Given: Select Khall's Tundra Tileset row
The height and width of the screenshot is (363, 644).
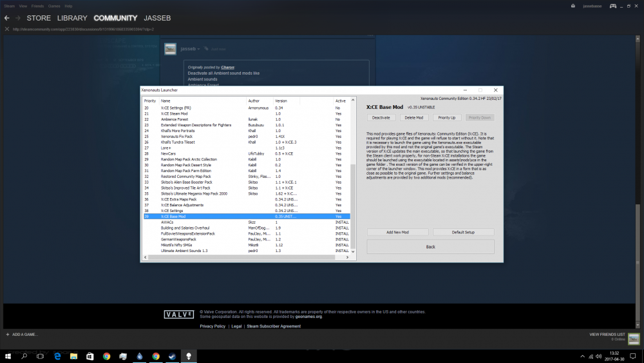Looking at the screenshot, I should (247, 142).
